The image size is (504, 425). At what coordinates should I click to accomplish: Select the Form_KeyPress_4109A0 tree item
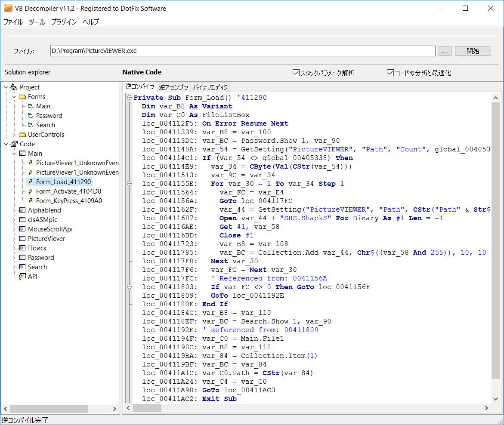(x=69, y=201)
